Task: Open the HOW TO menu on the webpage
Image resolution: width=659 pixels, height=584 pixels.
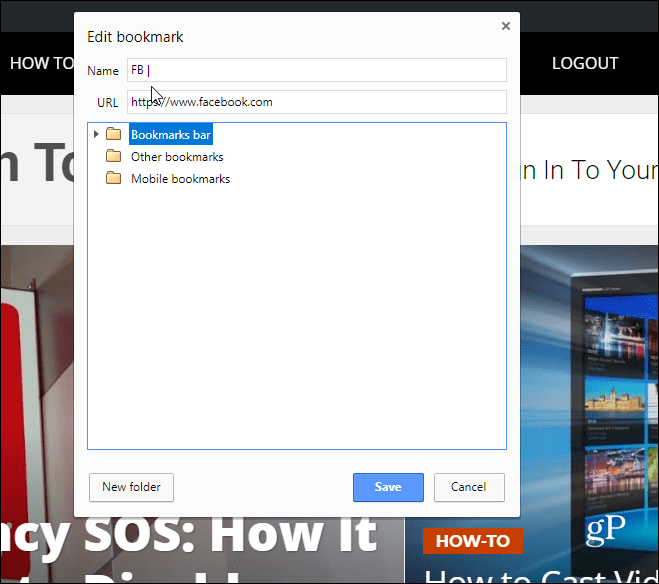Action: click(x=42, y=63)
